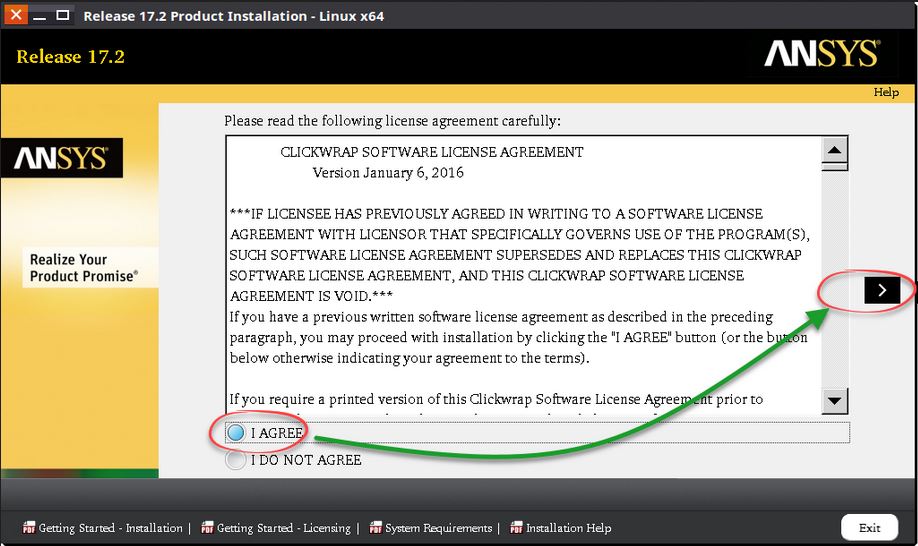Image resolution: width=918 pixels, height=546 pixels.
Task: Click the ANSYS logo in the sidebar
Action: pyautogui.click(x=61, y=158)
